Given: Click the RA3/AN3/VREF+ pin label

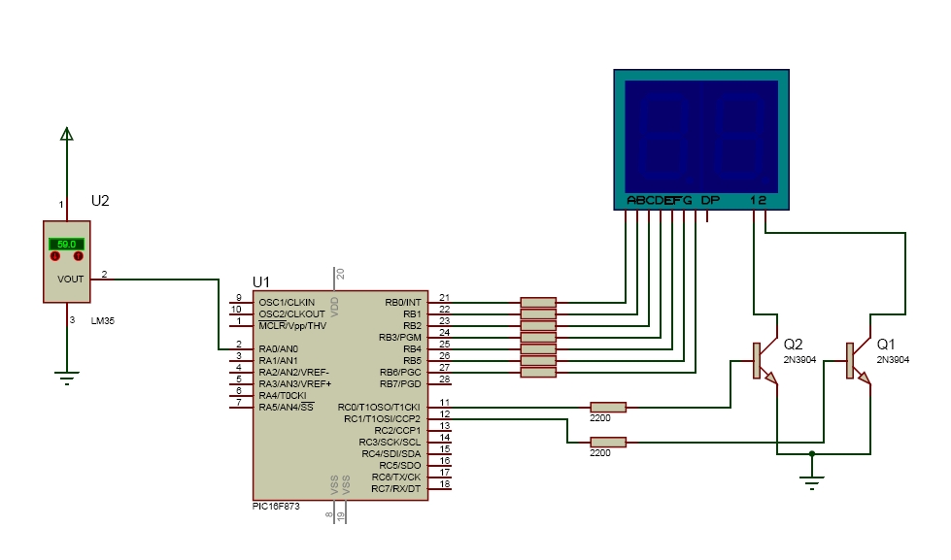Looking at the screenshot, I should click(x=295, y=383).
